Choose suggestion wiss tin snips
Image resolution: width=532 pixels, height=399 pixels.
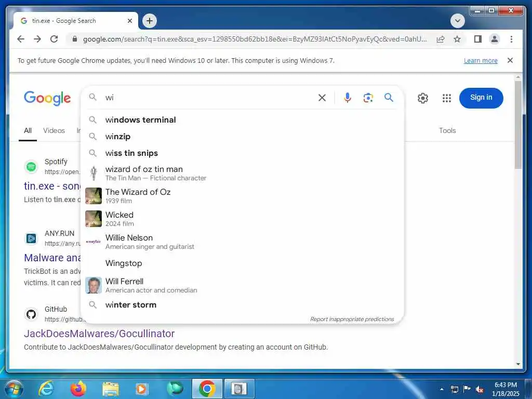pyautogui.click(x=242, y=153)
